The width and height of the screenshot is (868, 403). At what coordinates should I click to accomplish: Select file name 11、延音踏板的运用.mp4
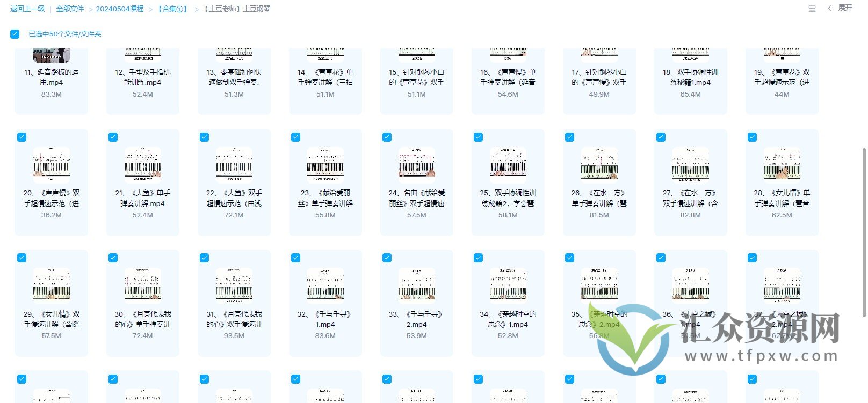(x=52, y=77)
